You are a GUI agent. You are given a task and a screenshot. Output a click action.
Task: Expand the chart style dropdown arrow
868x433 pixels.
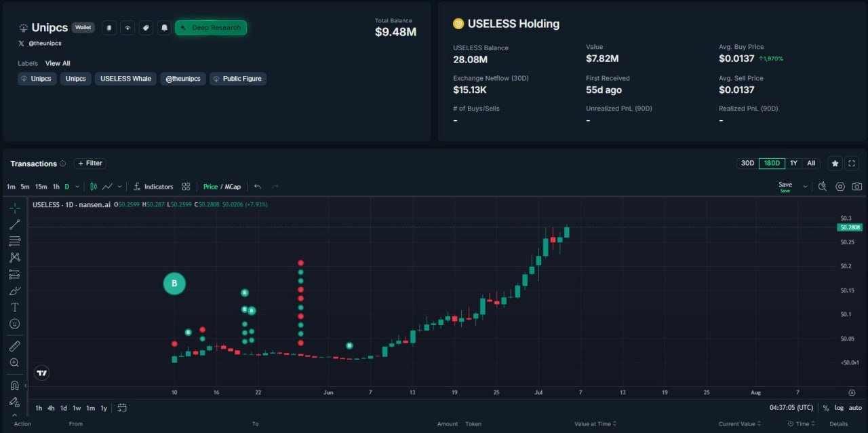[120, 187]
